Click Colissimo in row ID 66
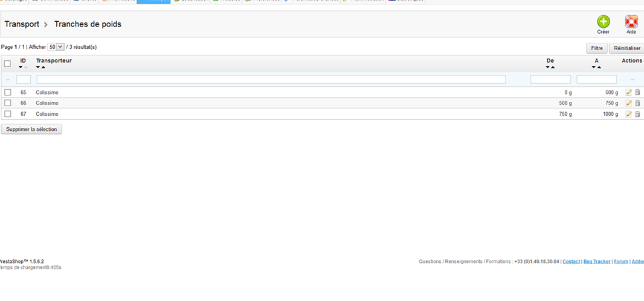644x301 pixels. click(47, 103)
